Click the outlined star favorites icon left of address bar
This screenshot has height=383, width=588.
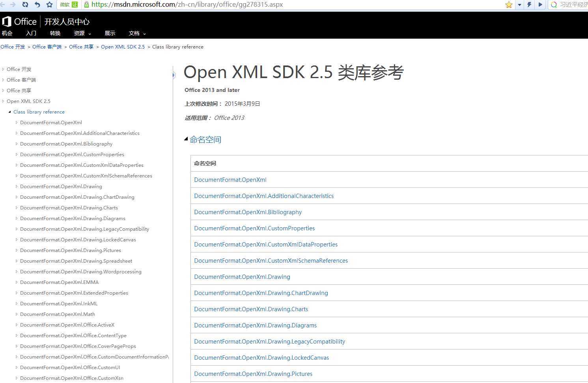49,4
